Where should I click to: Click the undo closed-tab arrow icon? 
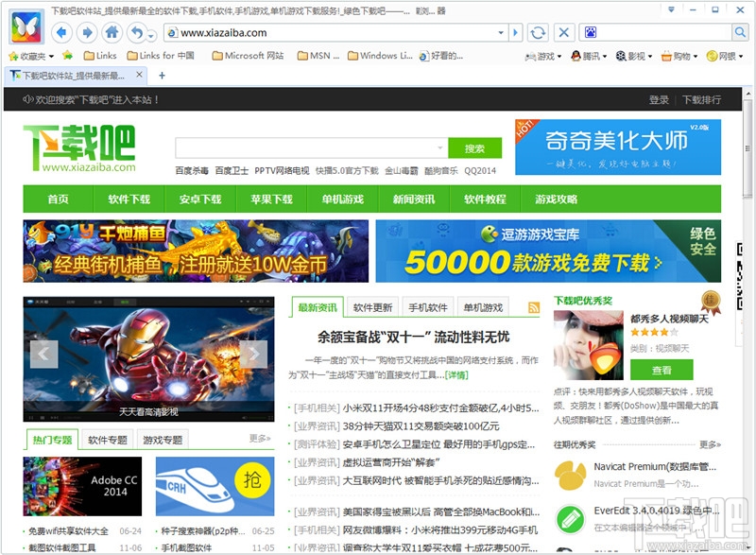[x=137, y=33]
